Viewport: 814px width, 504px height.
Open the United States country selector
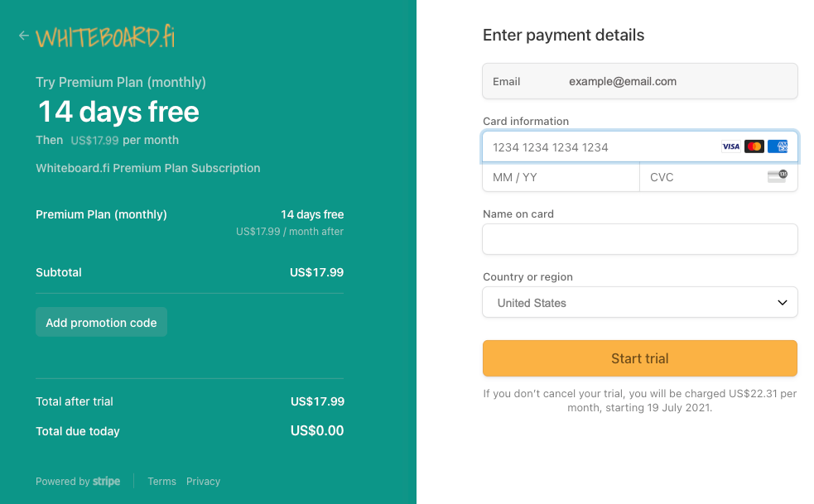pos(639,302)
